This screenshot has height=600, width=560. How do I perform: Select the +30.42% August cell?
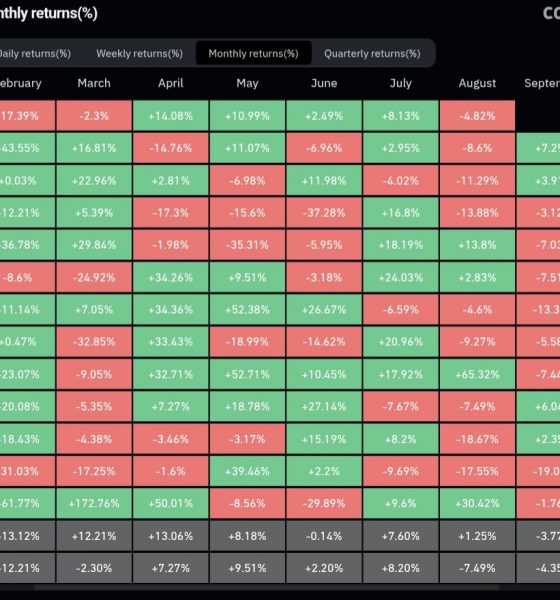tap(477, 503)
